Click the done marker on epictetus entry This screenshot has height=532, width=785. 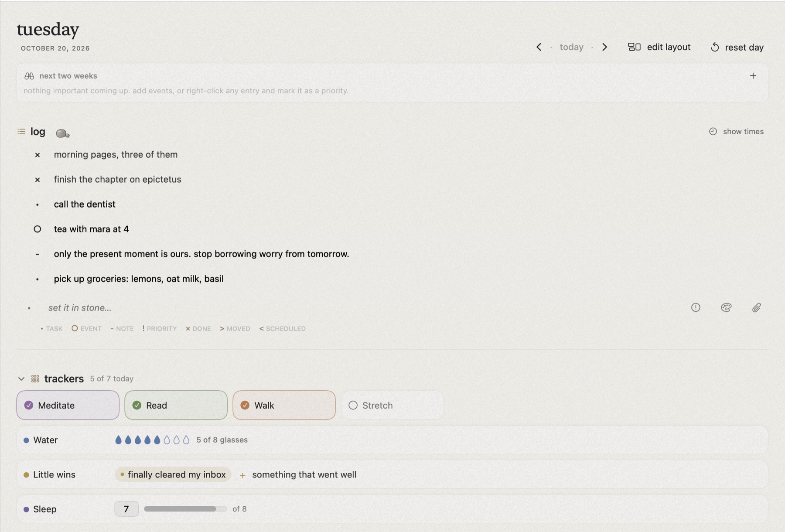tap(38, 180)
